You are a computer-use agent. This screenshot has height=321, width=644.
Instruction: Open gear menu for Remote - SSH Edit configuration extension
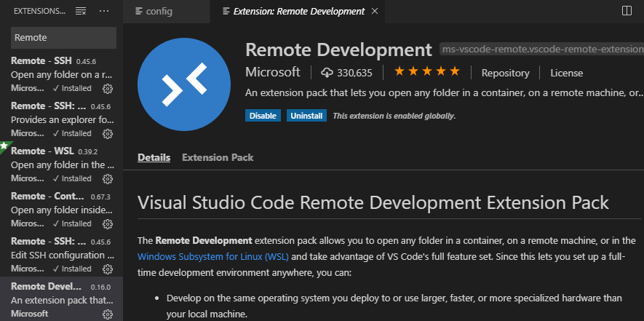click(x=108, y=269)
